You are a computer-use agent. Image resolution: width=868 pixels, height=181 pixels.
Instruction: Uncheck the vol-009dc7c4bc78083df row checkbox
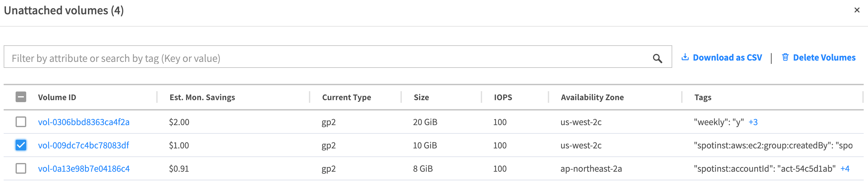tap(21, 145)
